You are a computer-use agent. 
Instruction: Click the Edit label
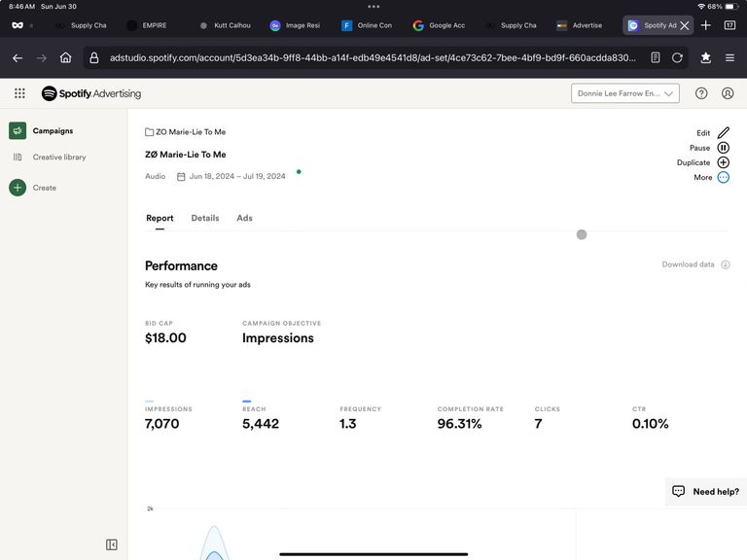coord(702,133)
